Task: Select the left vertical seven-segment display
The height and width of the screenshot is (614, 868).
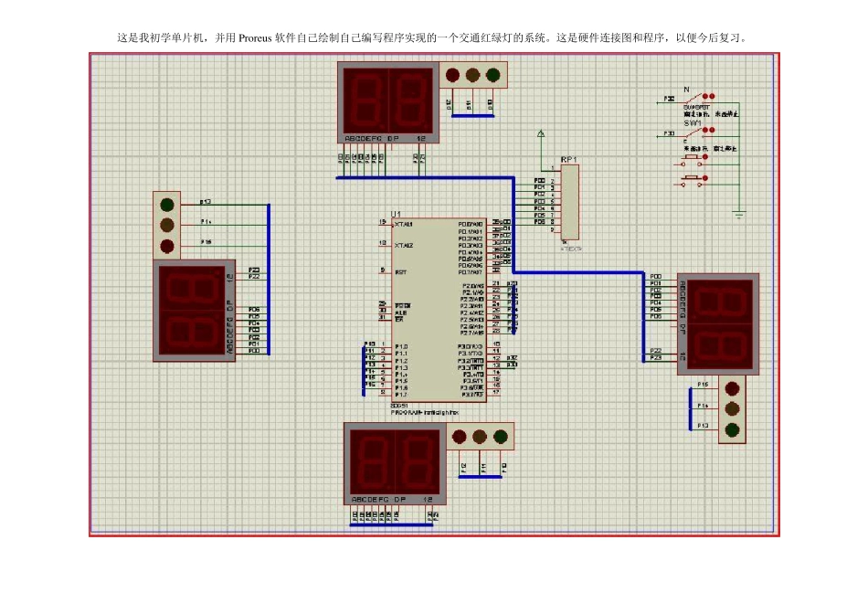Action: (195, 311)
